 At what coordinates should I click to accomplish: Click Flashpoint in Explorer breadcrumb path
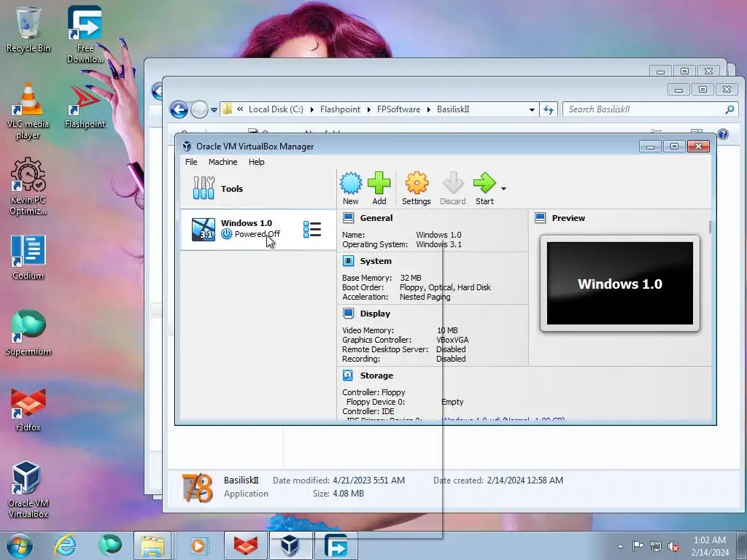pos(340,109)
